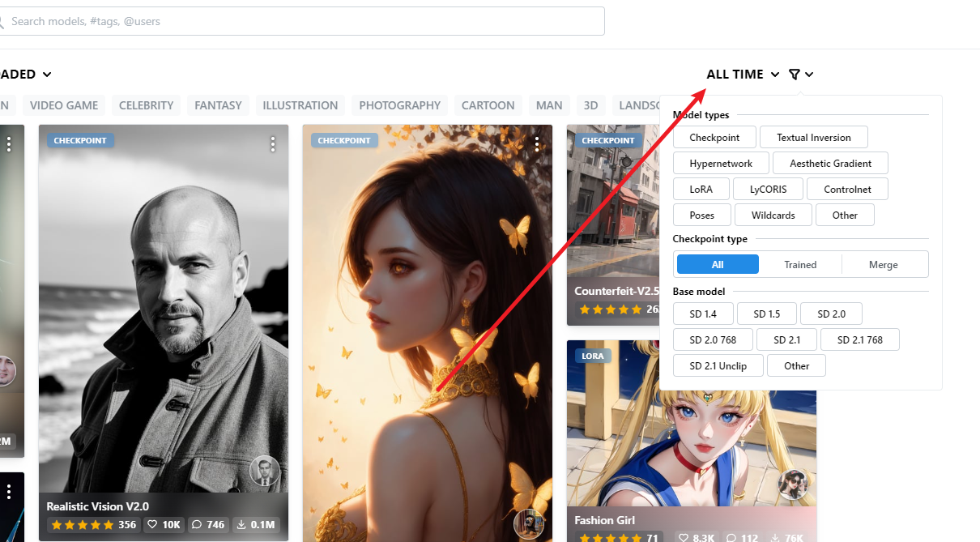Select the PHOTOGRAPHY category tag
The width and height of the screenshot is (980, 542).
(399, 105)
